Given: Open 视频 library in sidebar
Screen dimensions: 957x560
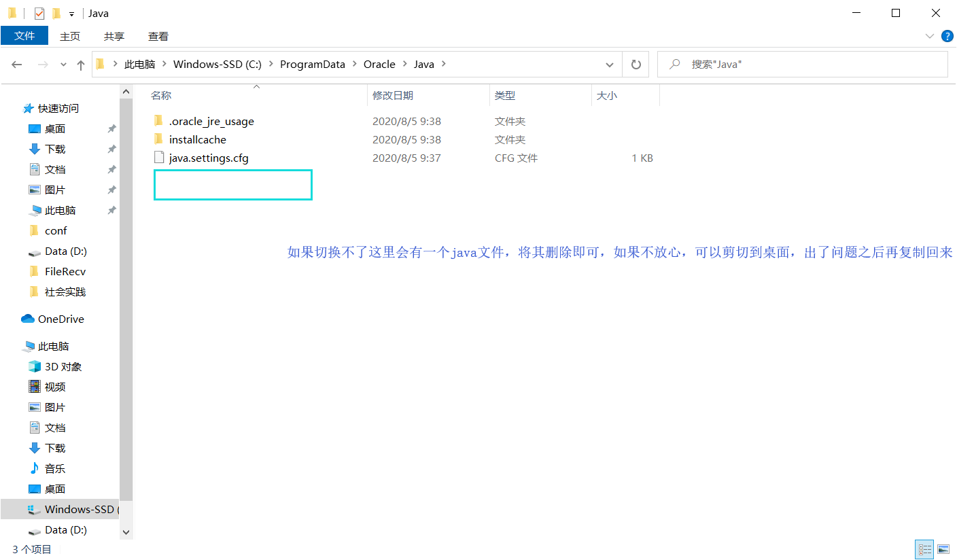Looking at the screenshot, I should click(x=55, y=387).
